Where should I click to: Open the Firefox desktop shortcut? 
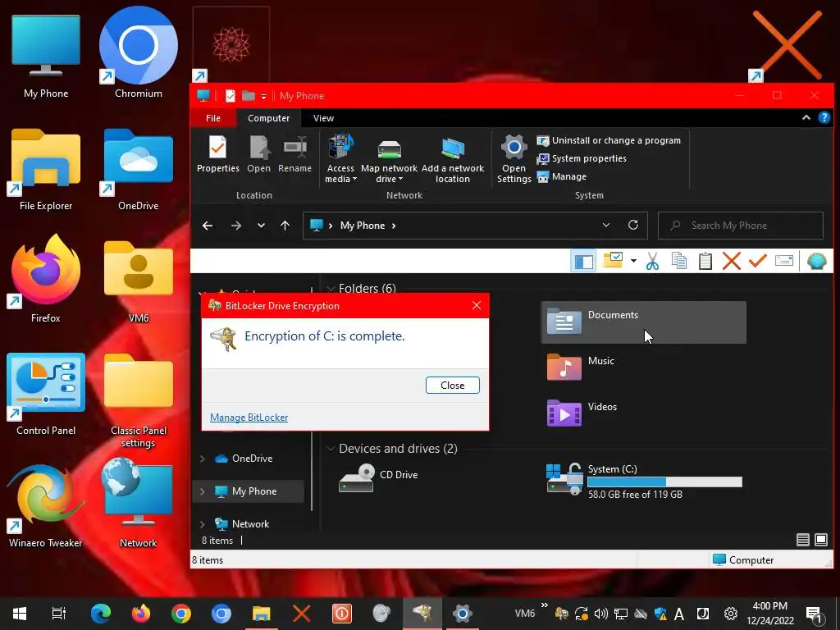(x=46, y=279)
